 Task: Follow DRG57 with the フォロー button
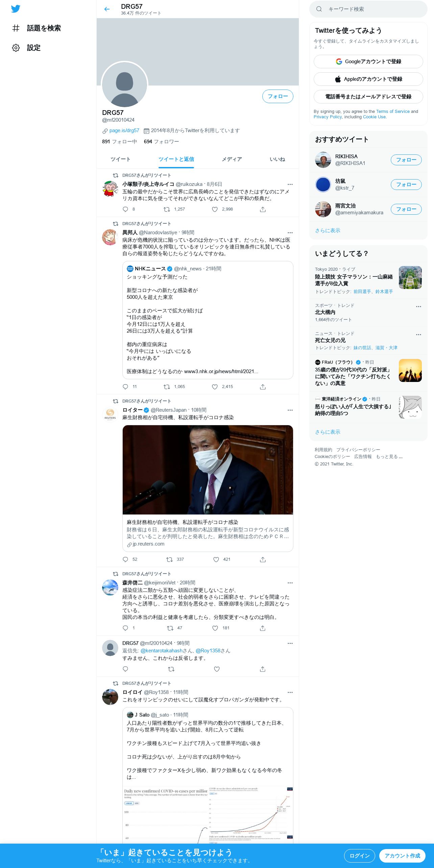[278, 96]
